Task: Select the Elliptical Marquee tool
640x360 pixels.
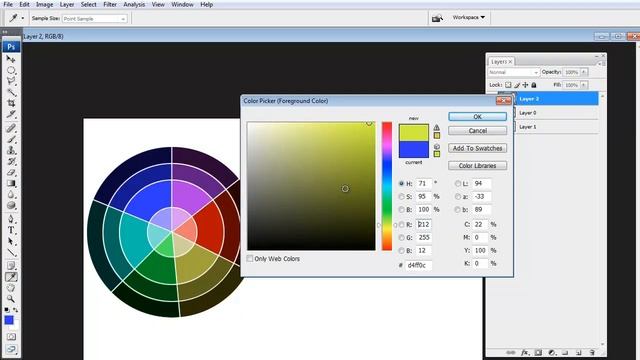Action: click(11, 70)
